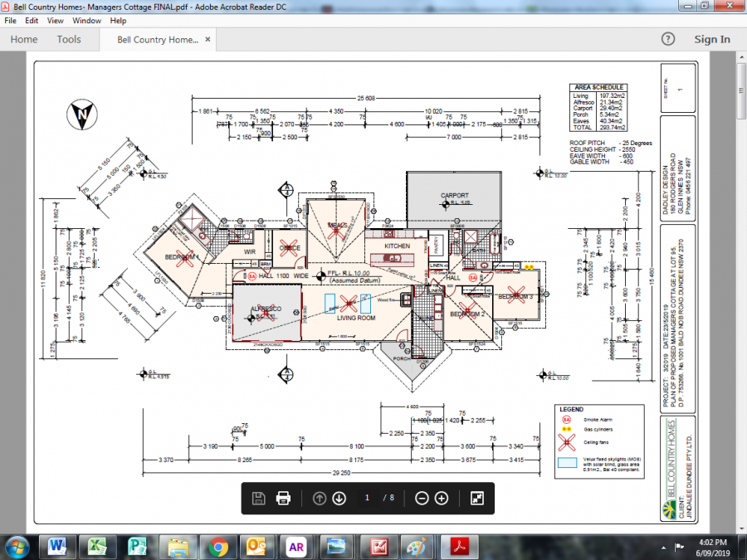Select Adobe Acrobat Reader taskbar icon

point(458,547)
